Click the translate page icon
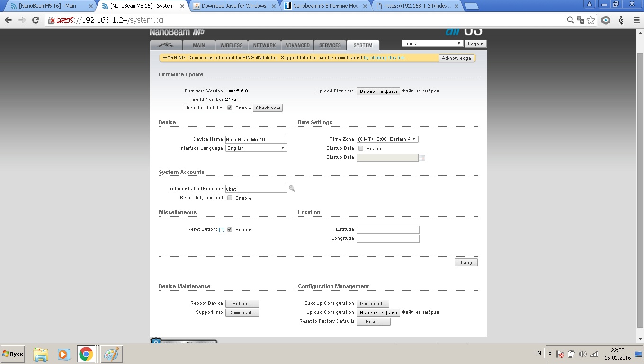This screenshot has height=364, width=644. [581, 20]
